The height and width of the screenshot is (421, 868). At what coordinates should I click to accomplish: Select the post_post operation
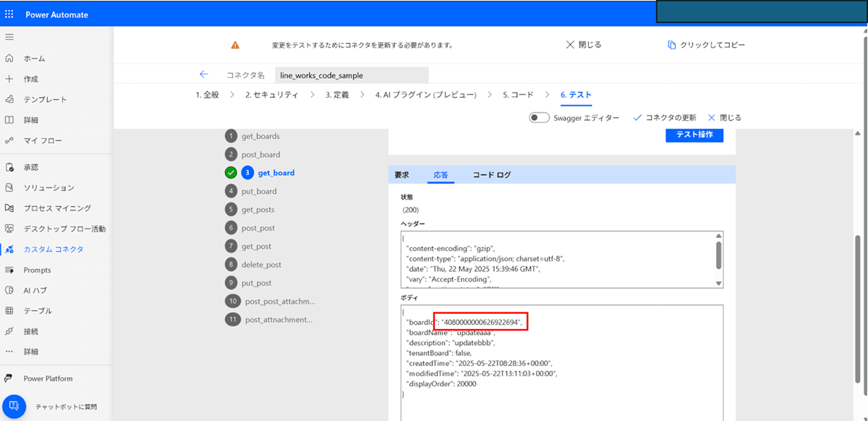pos(258,228)
